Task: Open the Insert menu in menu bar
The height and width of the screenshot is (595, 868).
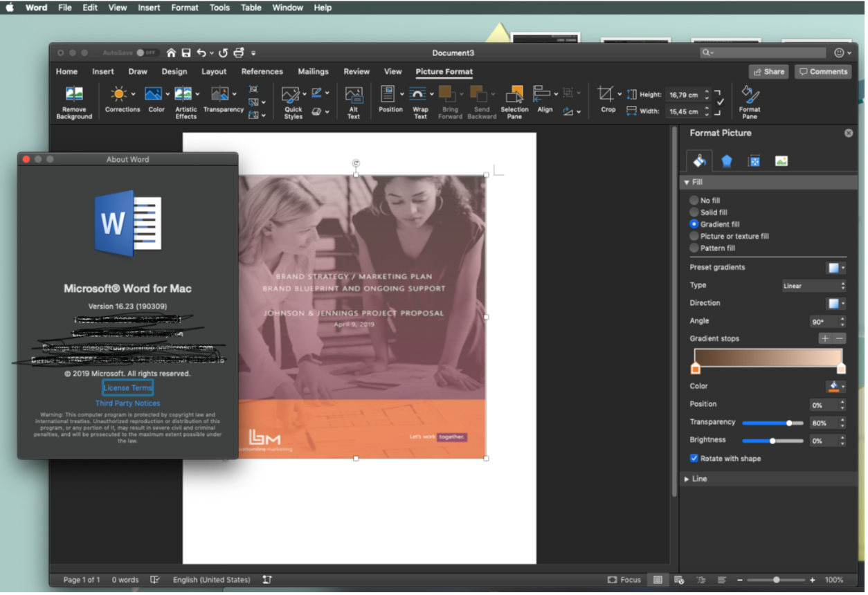Action: 149,8
